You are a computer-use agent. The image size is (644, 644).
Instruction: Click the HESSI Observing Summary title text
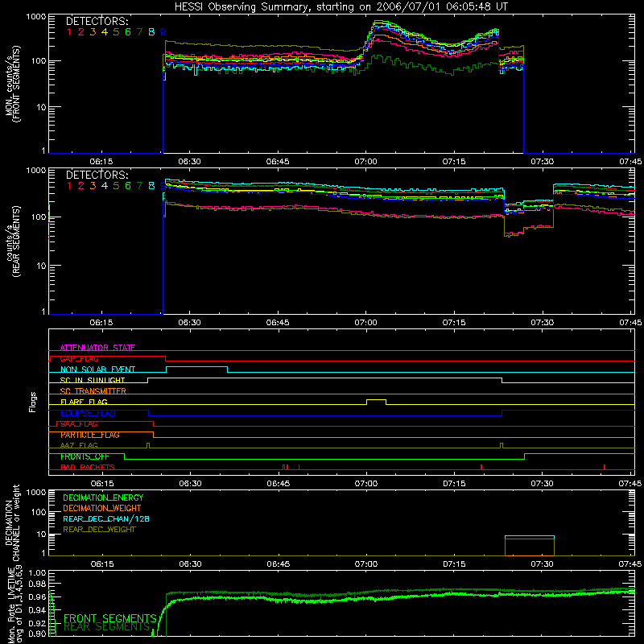(x=341, y=6)
